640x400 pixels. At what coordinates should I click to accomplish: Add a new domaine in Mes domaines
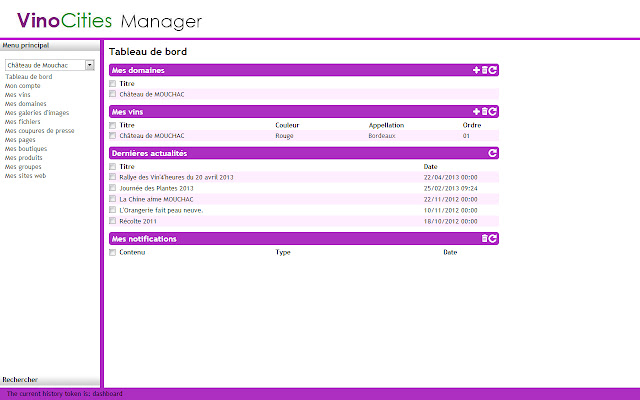pyautogui.click(x=476, y=70)
